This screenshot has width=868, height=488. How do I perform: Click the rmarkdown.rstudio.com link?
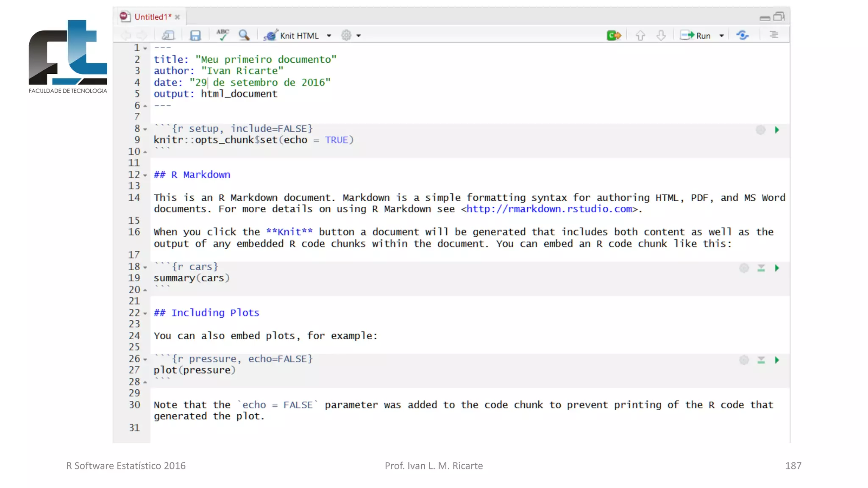click(x=549, y=209)
